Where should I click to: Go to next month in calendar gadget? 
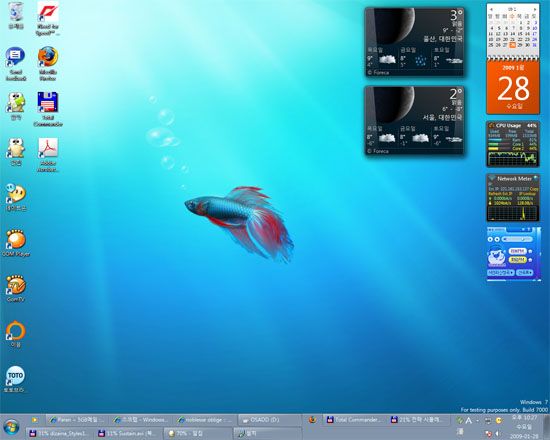tap(535, 9)
